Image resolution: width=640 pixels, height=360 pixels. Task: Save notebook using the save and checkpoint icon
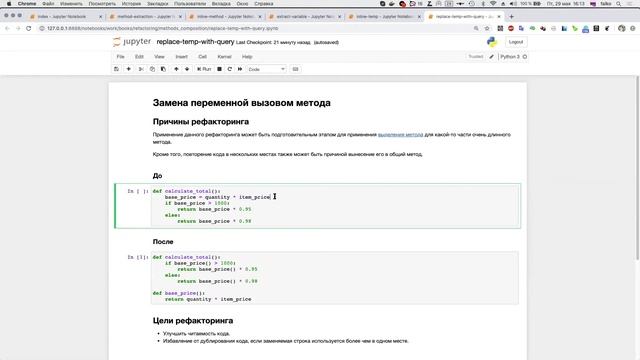pos(116,69)
